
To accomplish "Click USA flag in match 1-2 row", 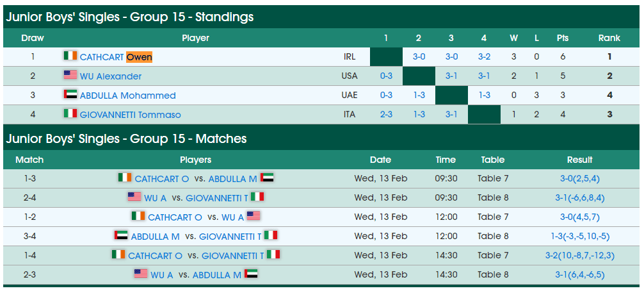I will click(254, 216).
